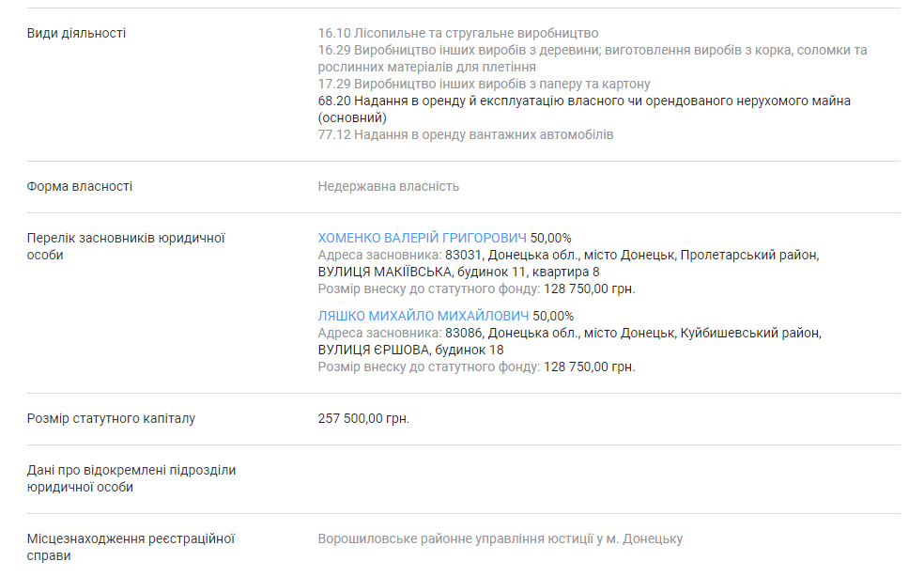
Task: Click the ВУЛИЦЯ МАКІЇВСЬКА founder address line
Action: click(x=458, y=272)
